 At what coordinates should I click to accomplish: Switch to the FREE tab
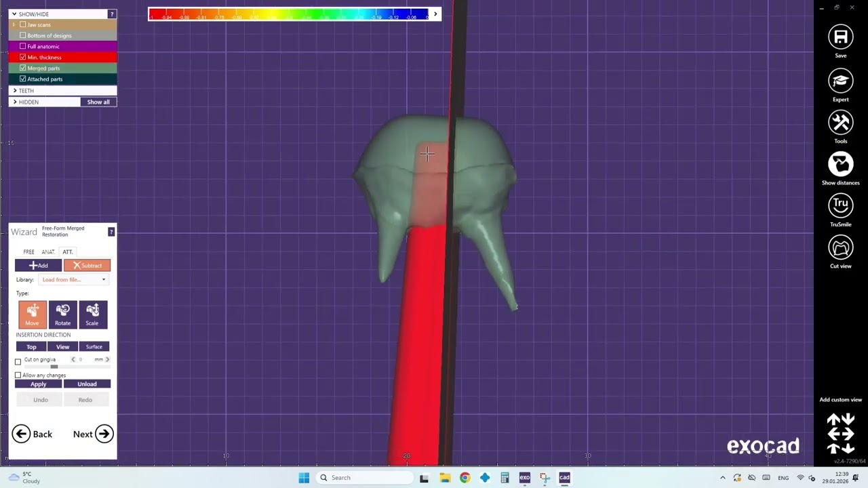click(x=28, y=252)
